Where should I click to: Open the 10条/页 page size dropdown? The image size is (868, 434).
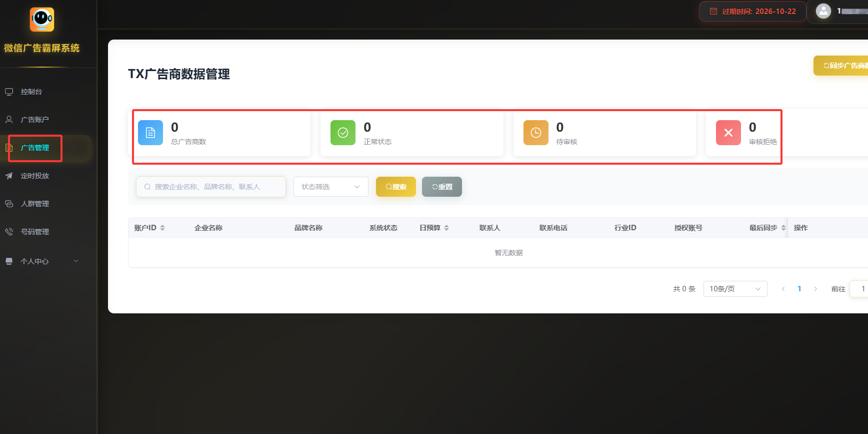pyautogui.click(x=734, y=289)
